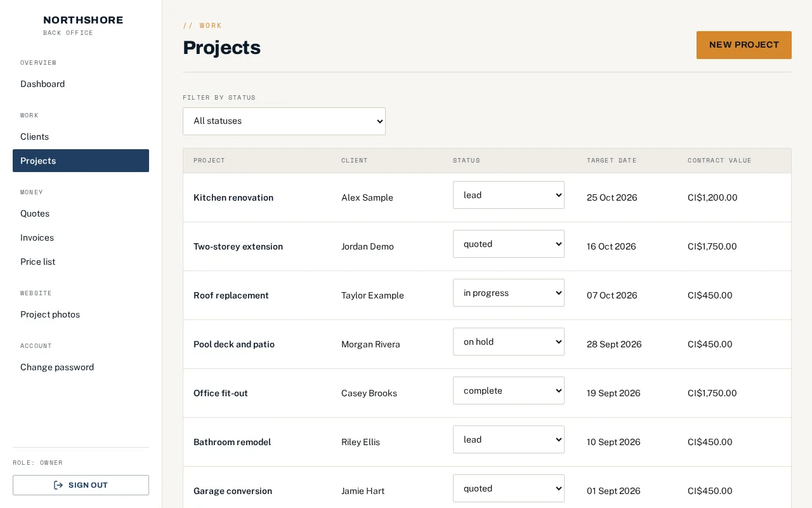Select the Two-storey extension project name
Viewport: 812px width, 508px height.
pos(238,246)
